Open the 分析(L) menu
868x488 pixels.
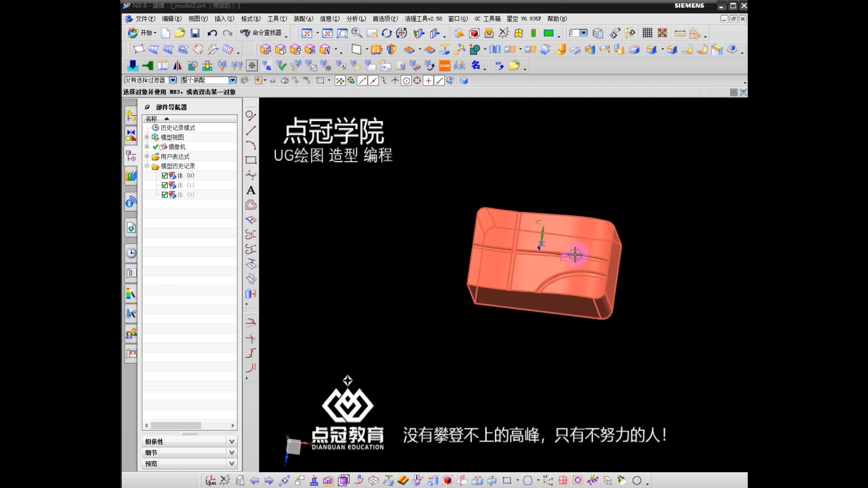[x=356, y=19]
